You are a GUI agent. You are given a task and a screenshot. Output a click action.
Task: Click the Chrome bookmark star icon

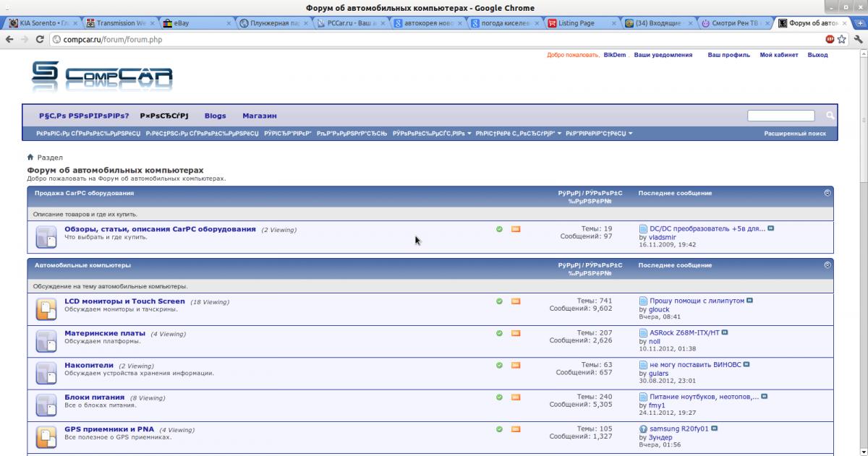[842, 39]
